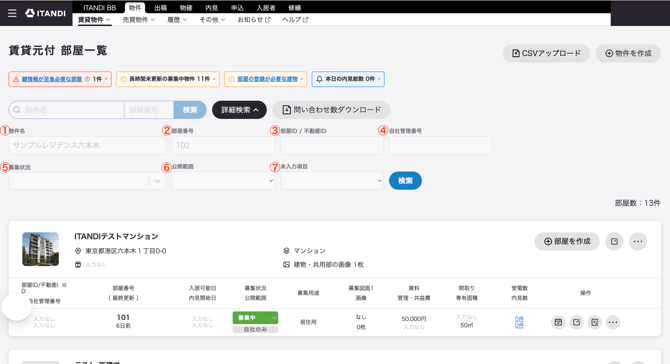Open the 公開範囲 filter dropdown

coord(223,181)
